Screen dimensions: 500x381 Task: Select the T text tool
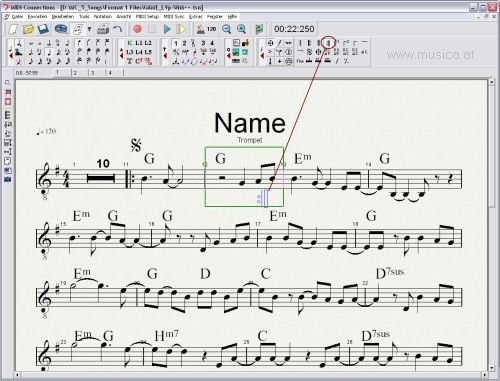pos(130,61)
